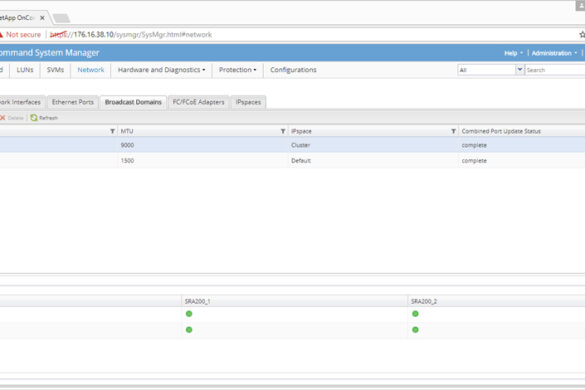This screenshot has width=585, height=390.
Task: Select the Broadcast Domains subtab
Action: click(x=133, y=102)
